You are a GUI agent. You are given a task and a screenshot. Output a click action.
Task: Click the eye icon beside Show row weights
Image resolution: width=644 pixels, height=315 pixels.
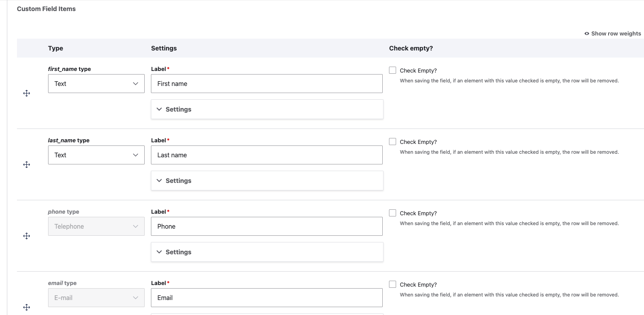pyautogui.click(x=586, y=34)
